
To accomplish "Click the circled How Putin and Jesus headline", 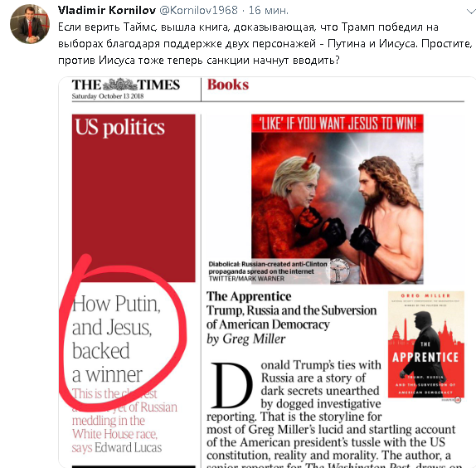I will tap(116, 339).
